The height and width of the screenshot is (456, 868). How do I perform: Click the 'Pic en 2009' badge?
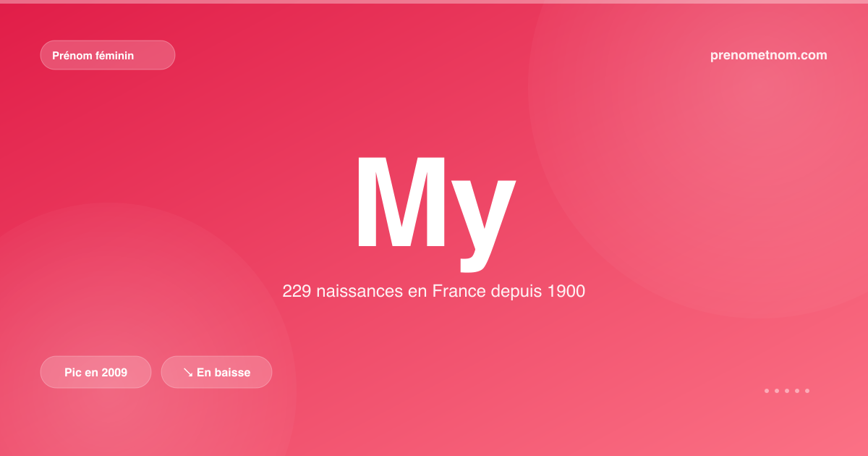pyautogui.click(x=95, y=372)
